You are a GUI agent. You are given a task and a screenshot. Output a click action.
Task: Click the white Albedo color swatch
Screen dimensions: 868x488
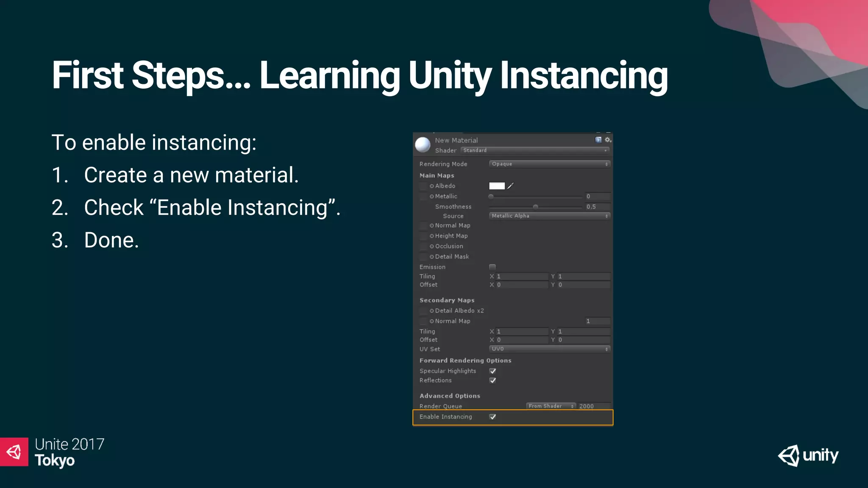(497, 186)
